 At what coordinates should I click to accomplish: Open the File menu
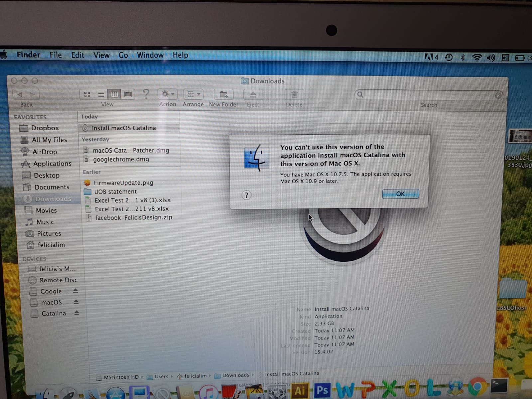point(56,55)
